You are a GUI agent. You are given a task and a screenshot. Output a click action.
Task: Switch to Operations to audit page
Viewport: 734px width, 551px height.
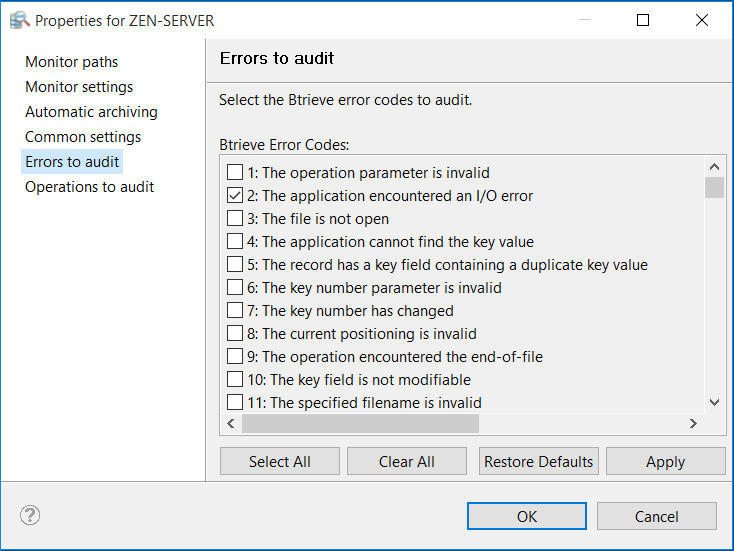tap(89, 187)
